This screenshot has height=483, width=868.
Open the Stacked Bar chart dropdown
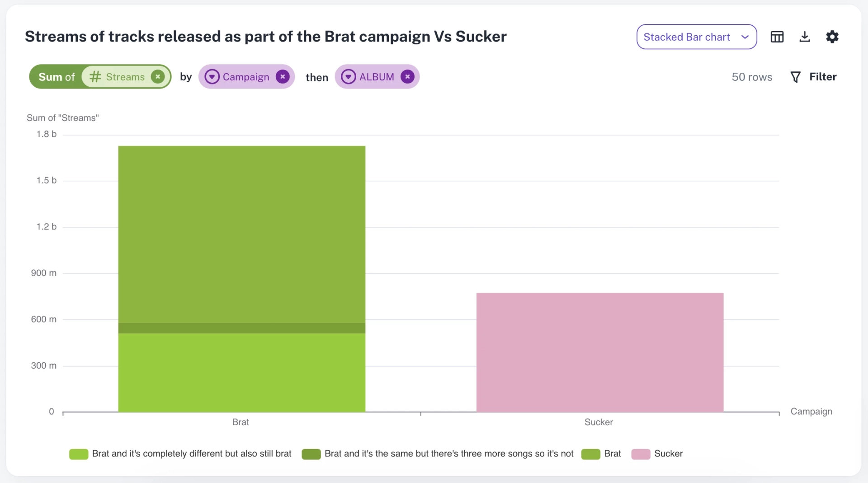click(696, 37)
